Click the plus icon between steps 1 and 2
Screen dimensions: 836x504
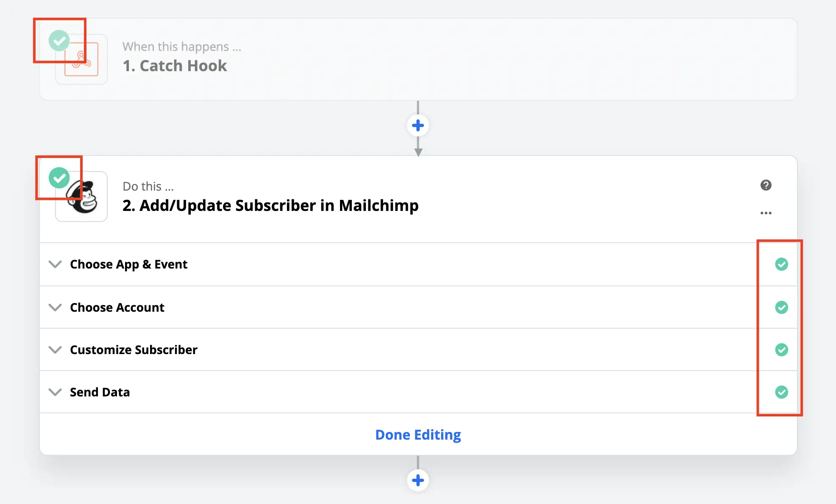(418, 125)
